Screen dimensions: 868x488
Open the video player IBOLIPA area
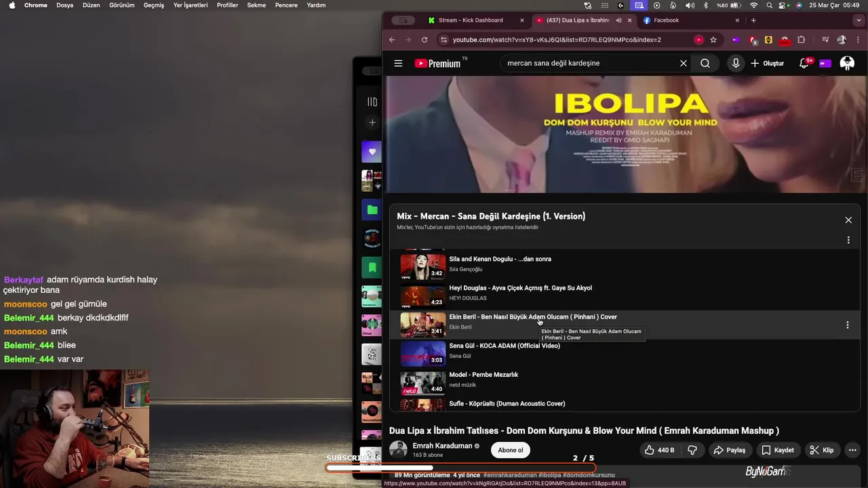[625, 134]
